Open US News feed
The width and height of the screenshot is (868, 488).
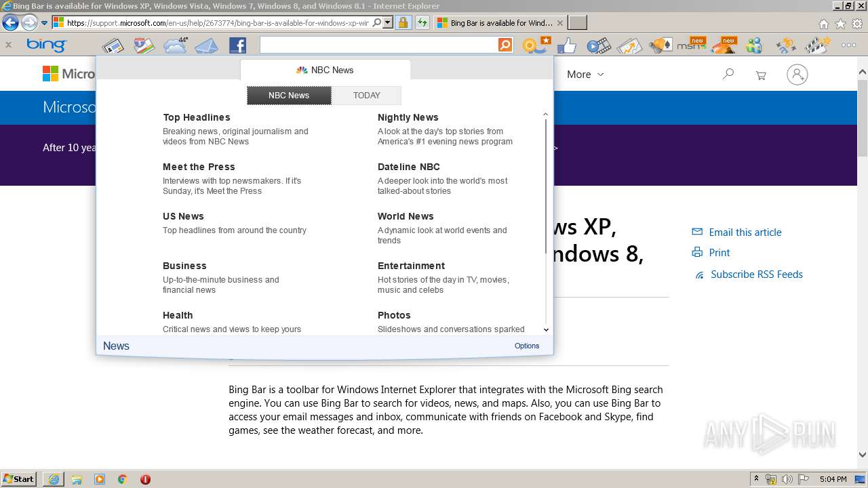coord(183,216)
